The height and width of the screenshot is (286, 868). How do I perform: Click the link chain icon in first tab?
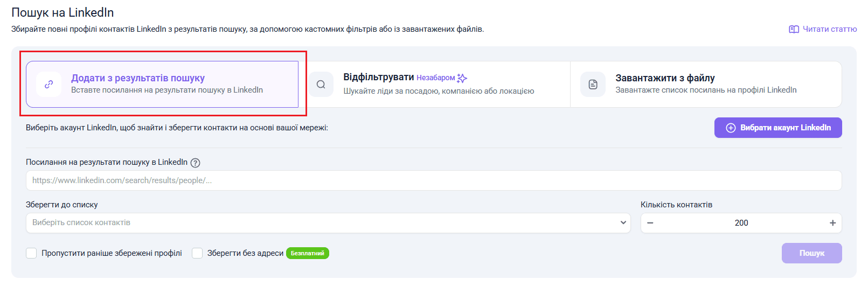click(49, 84)
